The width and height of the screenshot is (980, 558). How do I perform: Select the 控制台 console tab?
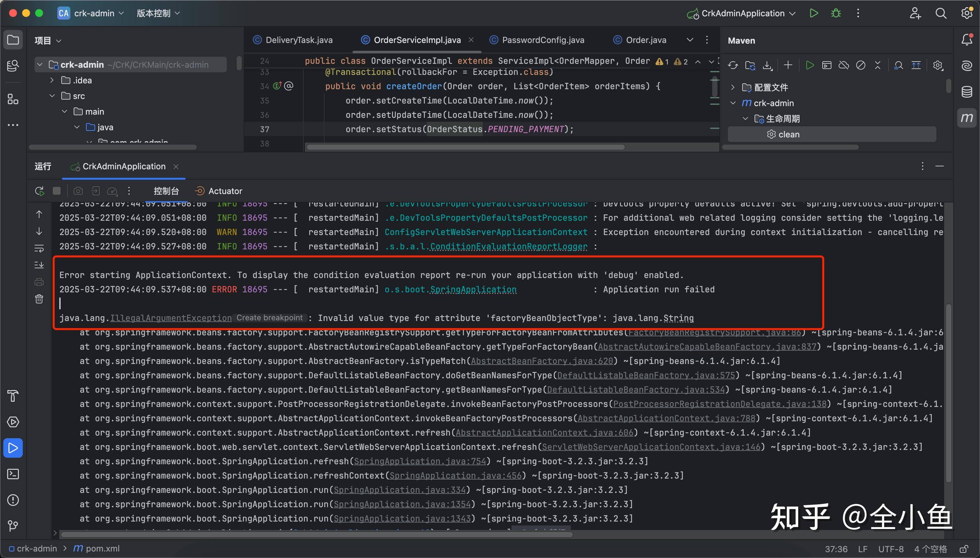[166, 191]
